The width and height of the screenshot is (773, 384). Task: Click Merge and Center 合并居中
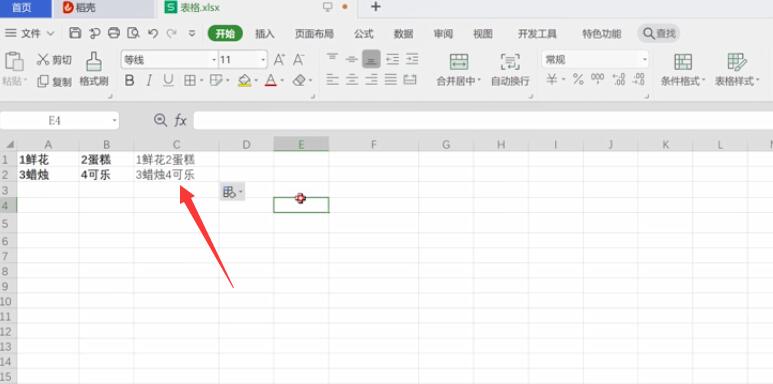tap(458, 70)
